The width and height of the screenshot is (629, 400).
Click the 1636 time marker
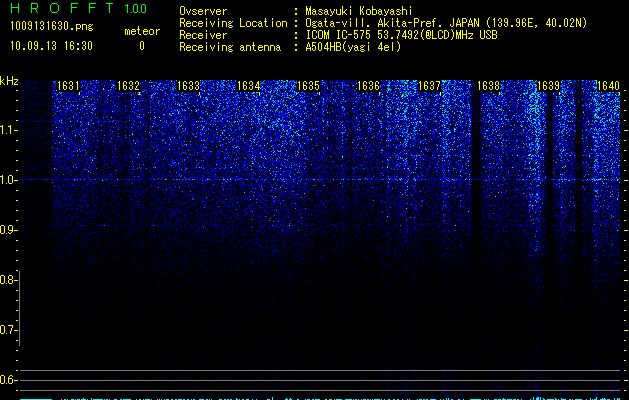pyautogui.click(x=368, y=86)
